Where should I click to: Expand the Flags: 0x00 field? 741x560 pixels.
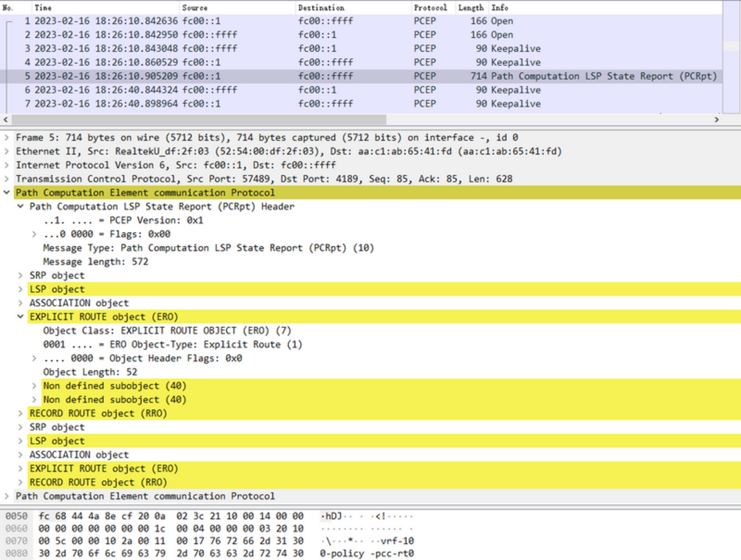click(34, 234)
